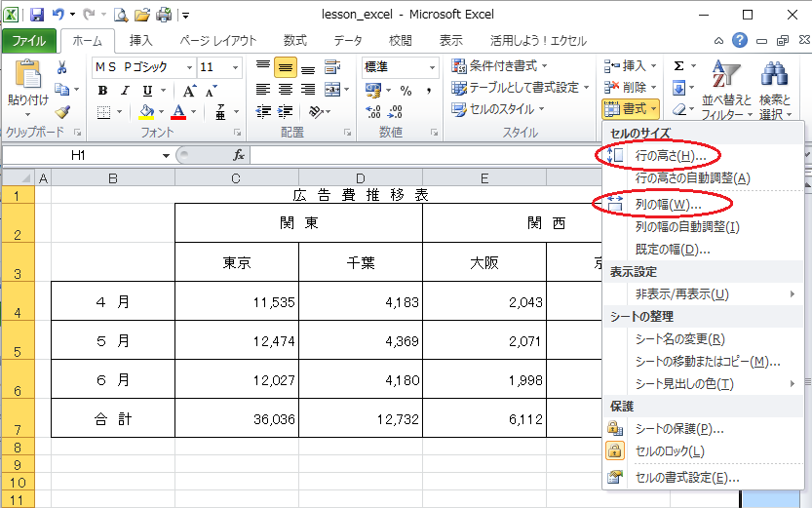
Task: Toggle middle vertical alignment
Action: [286, 67]
